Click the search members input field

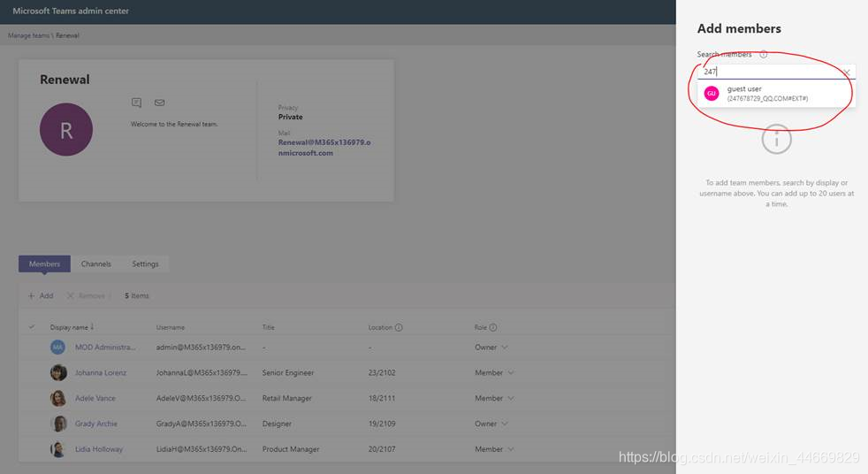(776, 72)
